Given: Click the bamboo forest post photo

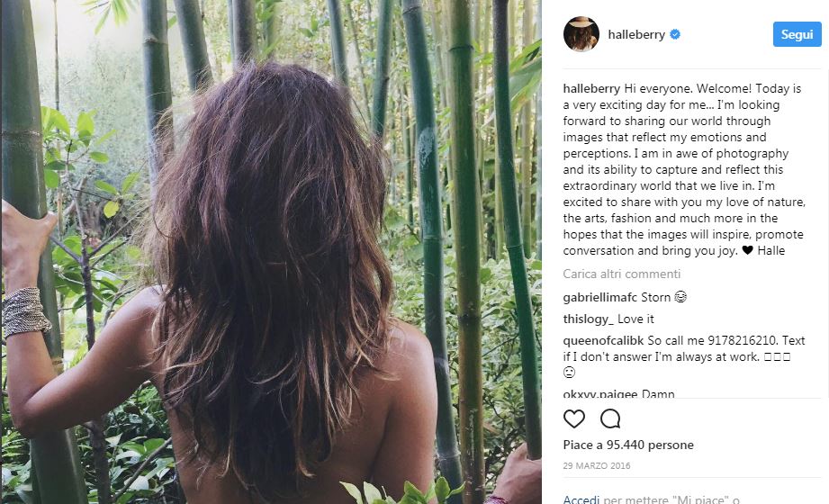Looking at the screenshot, I should click(x=270, y=252).
